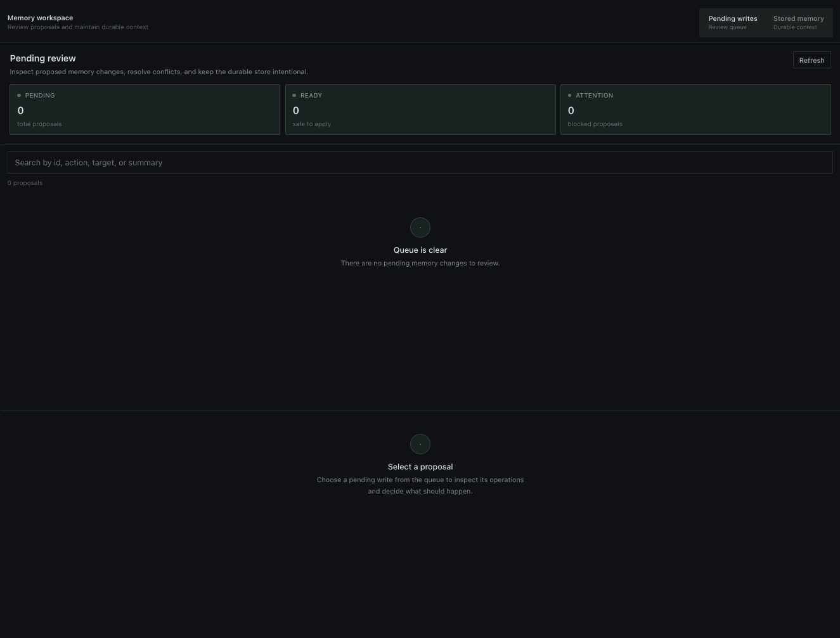Switch to the Pending writes tab
Image resolution: width=840 pixels, height=638 pixels.
pyautogui.click(x=732, y=23)
